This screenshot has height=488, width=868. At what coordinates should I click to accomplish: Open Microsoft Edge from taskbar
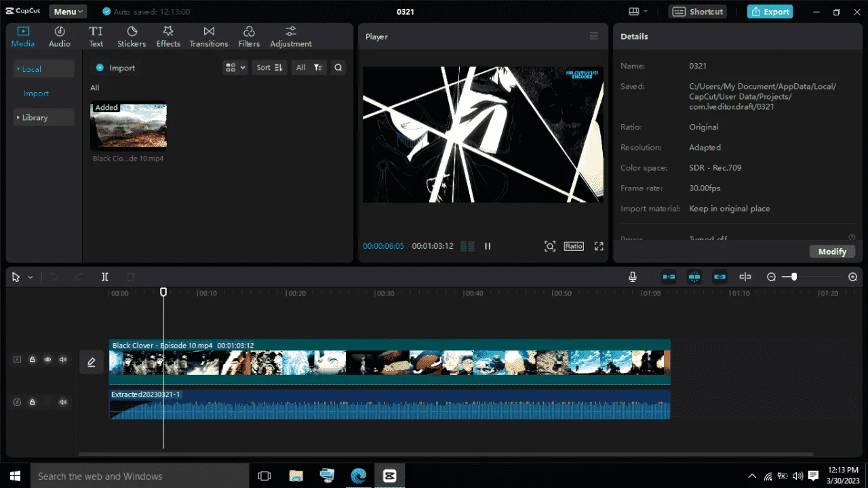(x=358, y=476)
